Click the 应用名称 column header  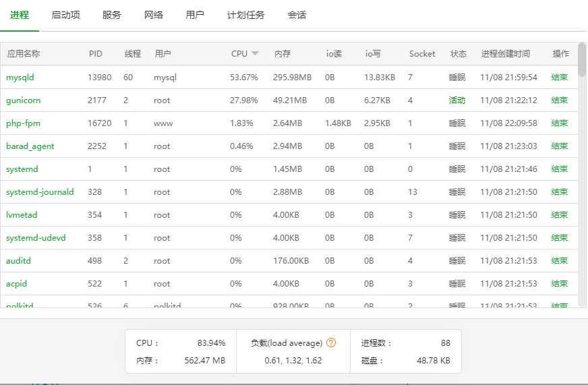click(x=23, y=54)
